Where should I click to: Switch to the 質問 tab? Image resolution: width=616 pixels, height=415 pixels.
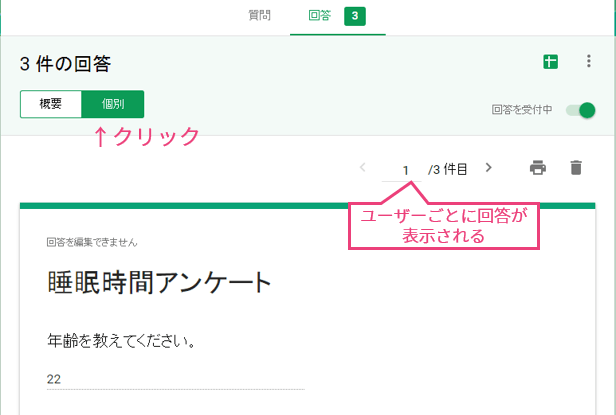258,16
